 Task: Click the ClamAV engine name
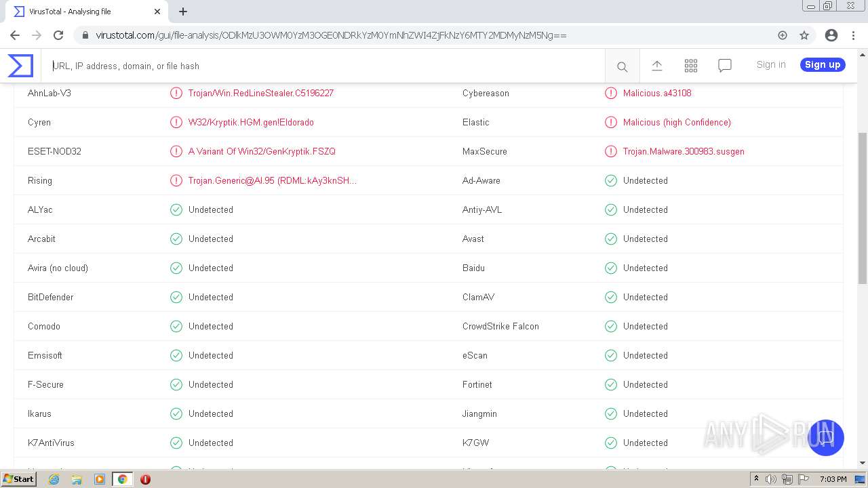(478, 297)
